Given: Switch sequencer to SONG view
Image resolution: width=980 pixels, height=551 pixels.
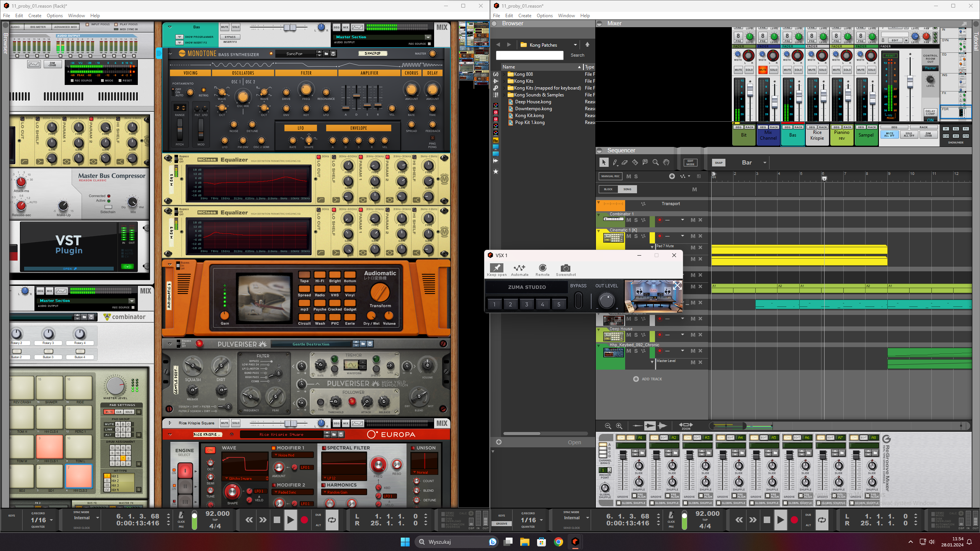Looking at the screenshot, I should pos(627,189).
